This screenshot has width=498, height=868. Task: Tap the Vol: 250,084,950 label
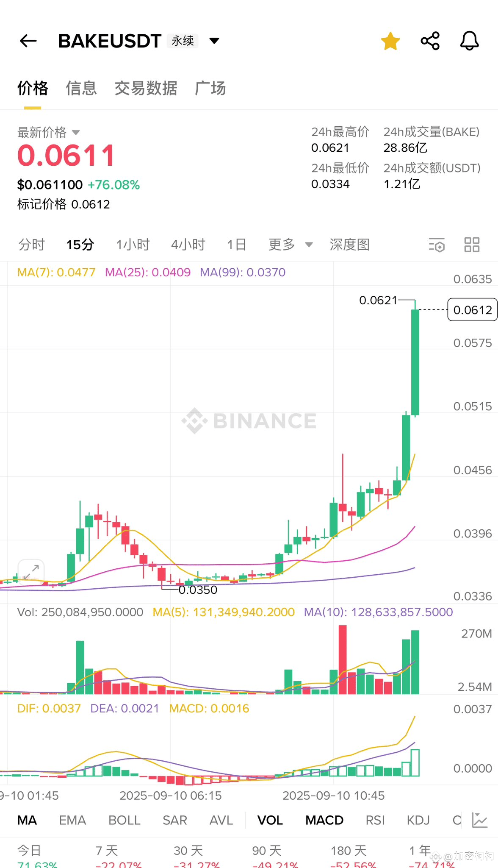pos(80,612)
